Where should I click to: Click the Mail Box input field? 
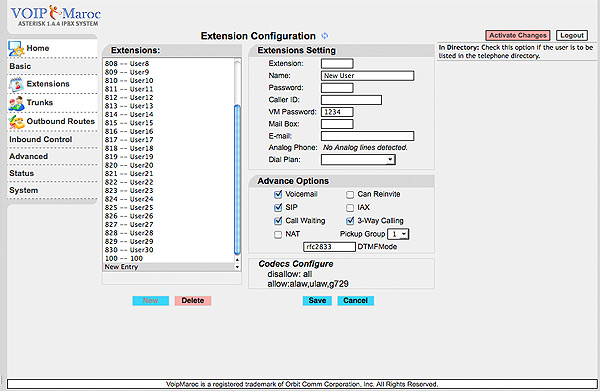pyautogui.click(x=337, y=124)
